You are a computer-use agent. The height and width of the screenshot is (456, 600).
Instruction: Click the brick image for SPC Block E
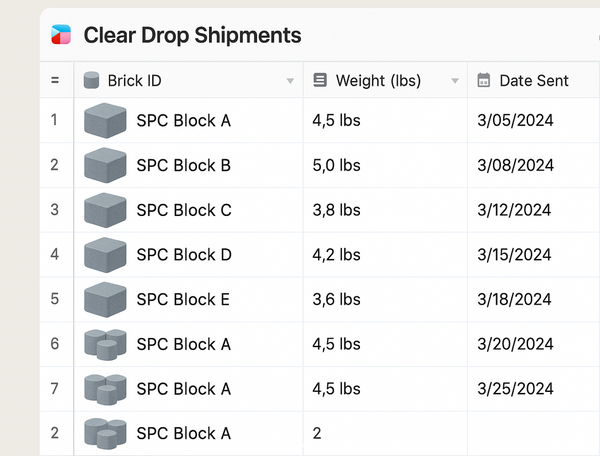[x=104, y=299]
